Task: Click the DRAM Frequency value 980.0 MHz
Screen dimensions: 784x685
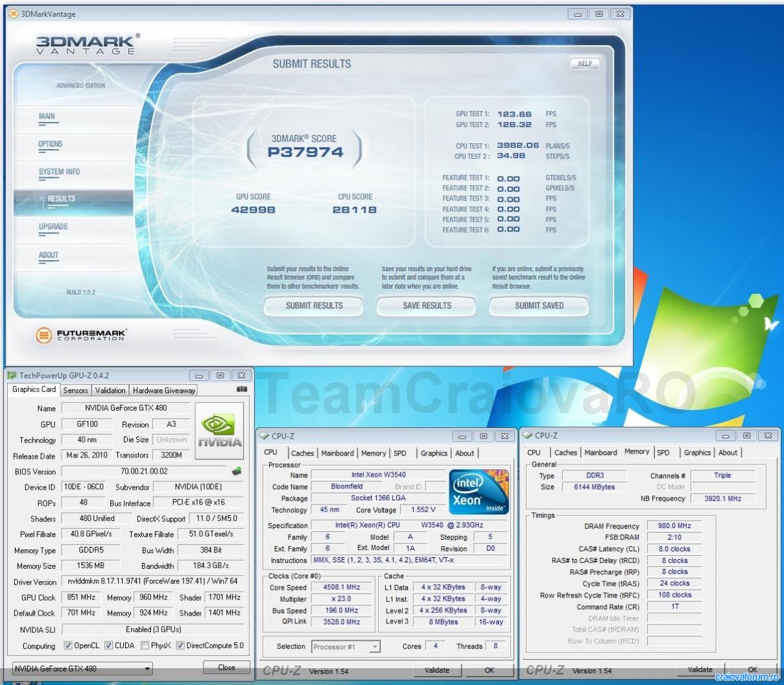Action: (674, 526)
